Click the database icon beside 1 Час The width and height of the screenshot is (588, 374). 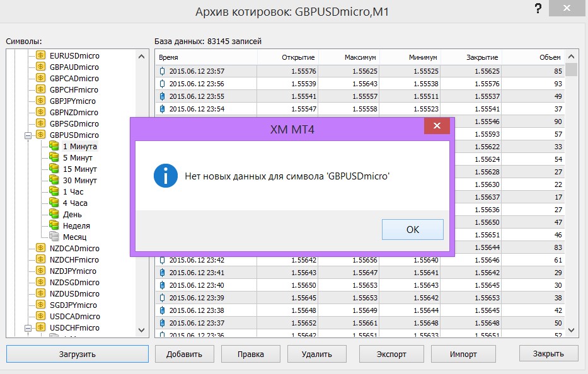pos(54,191)
